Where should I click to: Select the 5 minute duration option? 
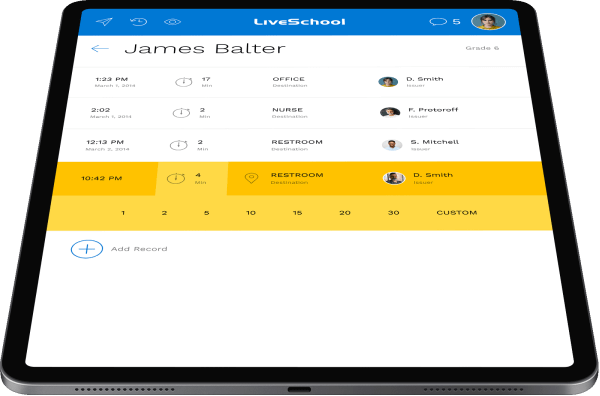click(x=206, y=213)
